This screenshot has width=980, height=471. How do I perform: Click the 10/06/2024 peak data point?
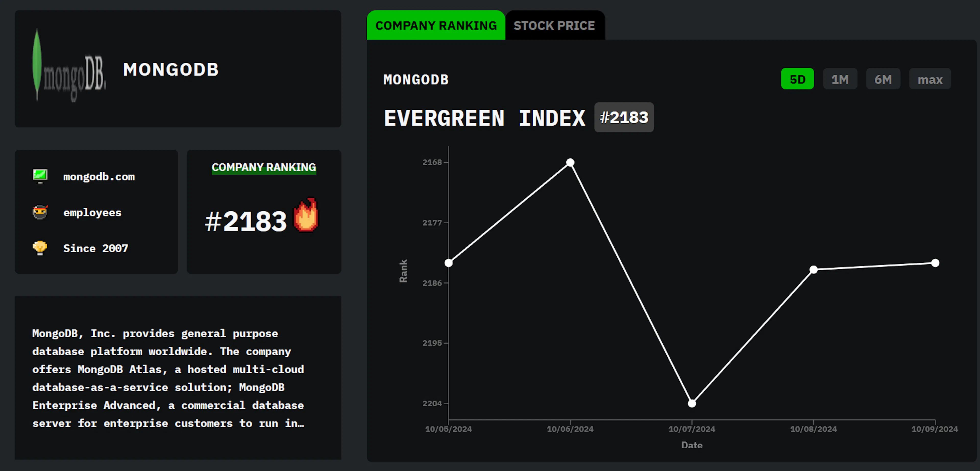[x=570, y=162]
